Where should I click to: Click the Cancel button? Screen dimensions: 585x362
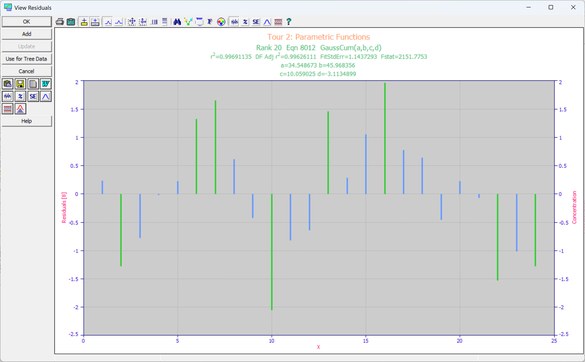tap(26, 71)
